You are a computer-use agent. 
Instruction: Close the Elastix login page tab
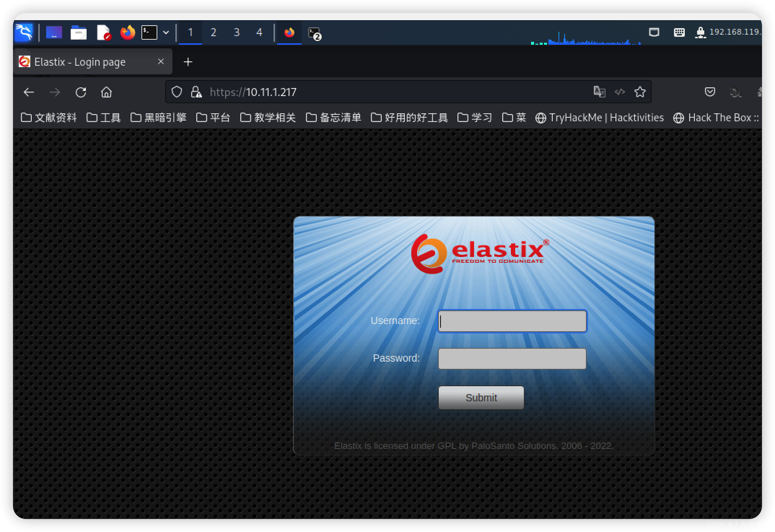[161, 62]
